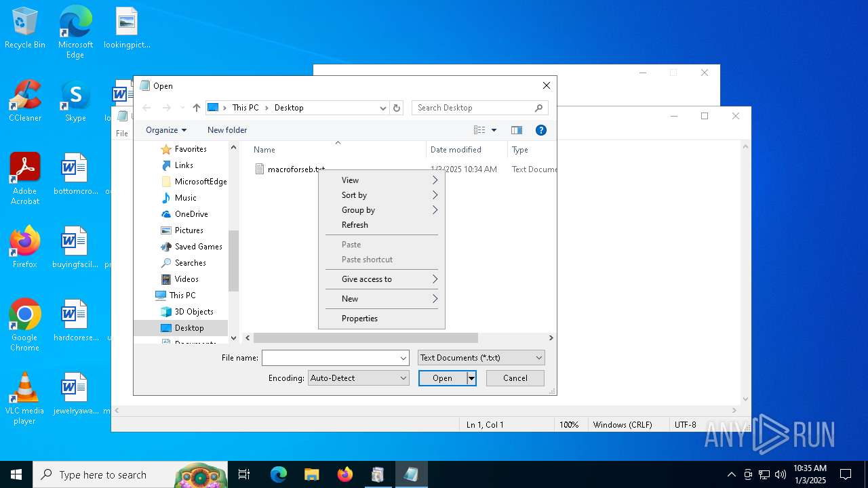Open the Start menu
The height and width of the screenshot is (488, 868).
(x=16, y=474)
